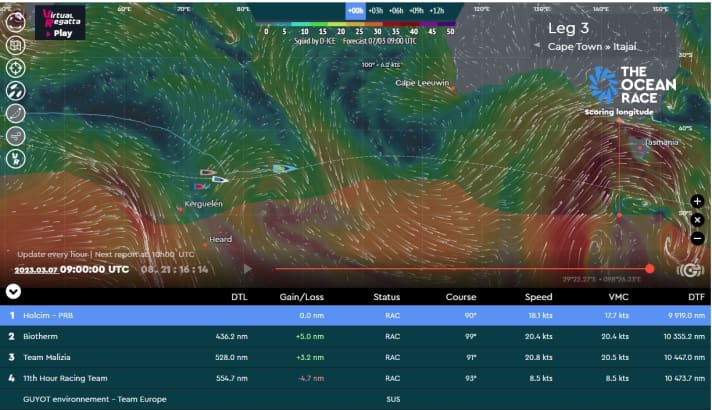712x410 pixels.
Task: Click the round VR logo icon in the sidebar
Action: coord(15,158)
